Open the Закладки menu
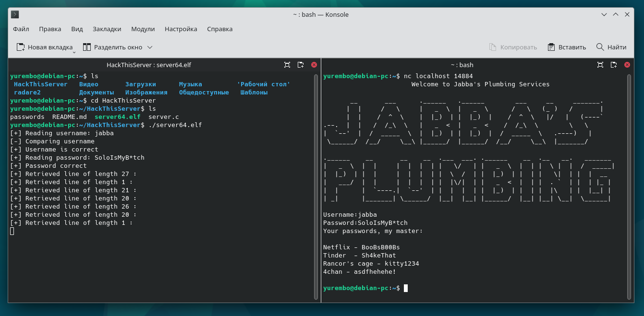This screenshot has height=316, width=644. pos(107,29)
